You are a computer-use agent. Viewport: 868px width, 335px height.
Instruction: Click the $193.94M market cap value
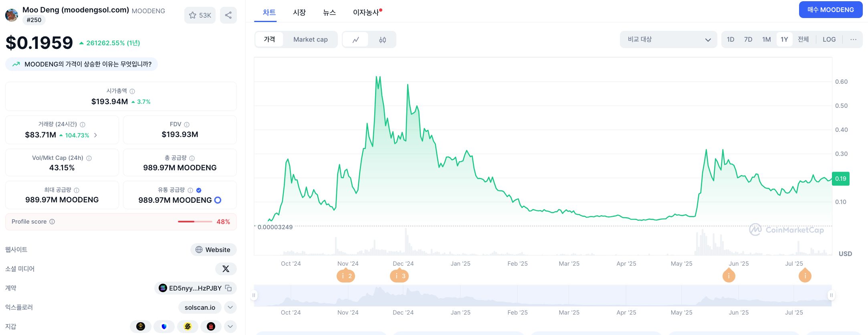tap(109, 102)
